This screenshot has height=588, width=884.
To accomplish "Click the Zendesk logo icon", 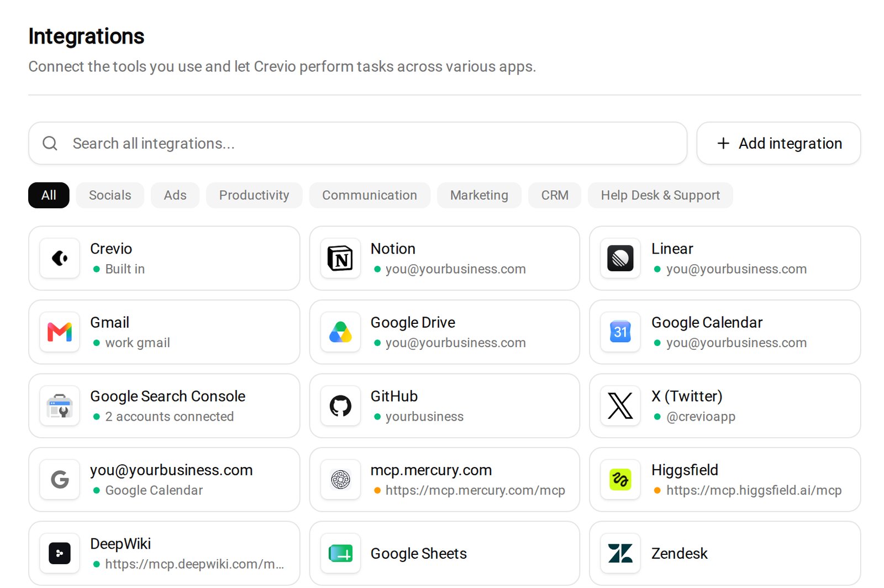I will tap(620, 554).
